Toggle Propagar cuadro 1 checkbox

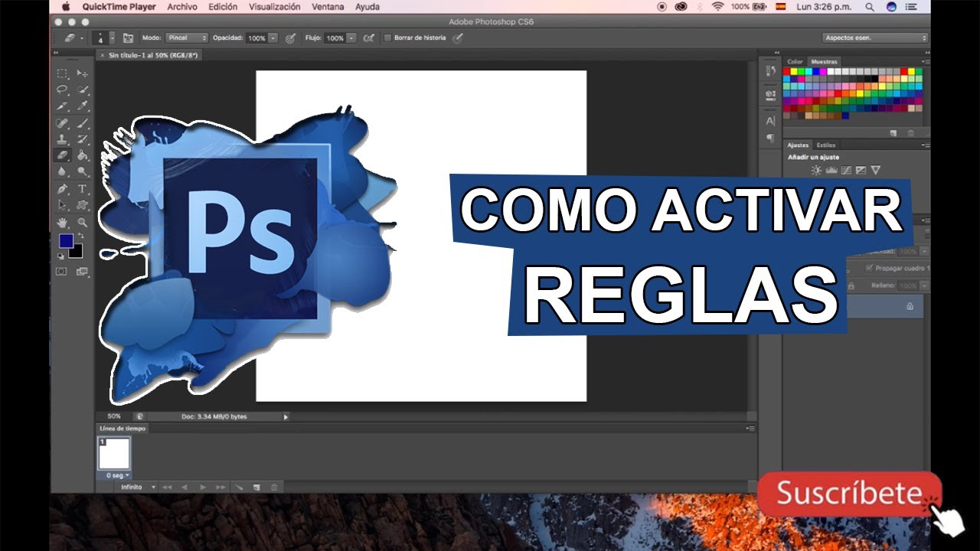868,269
